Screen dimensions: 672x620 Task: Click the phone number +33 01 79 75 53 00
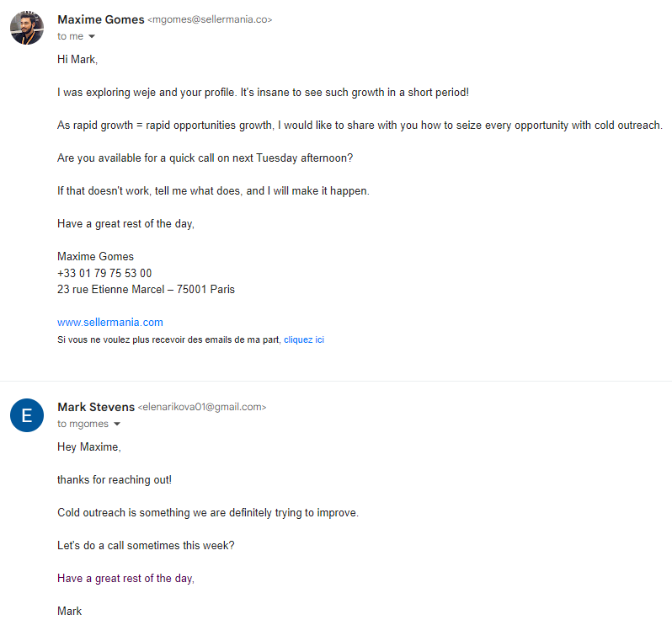[104, 273]
